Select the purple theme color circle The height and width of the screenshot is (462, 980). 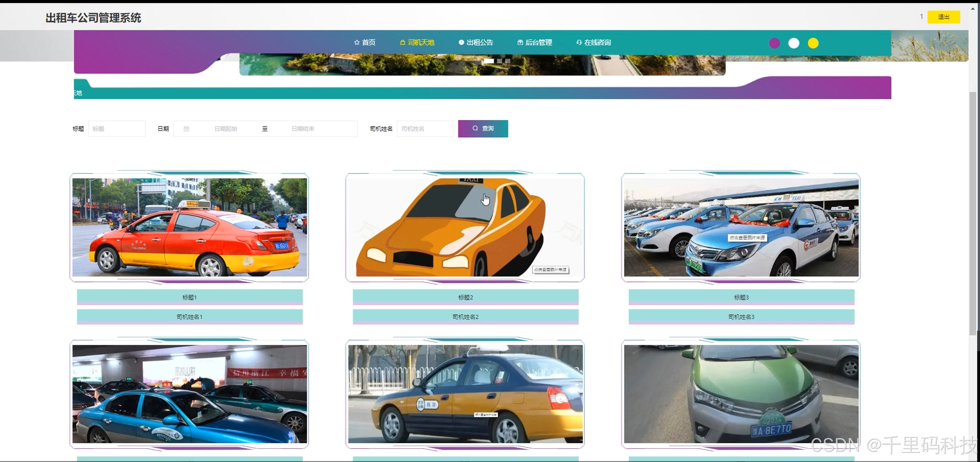774,43
